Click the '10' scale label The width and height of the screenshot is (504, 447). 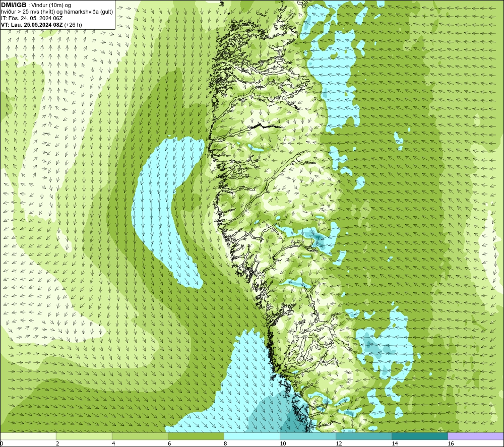point(283,443)
